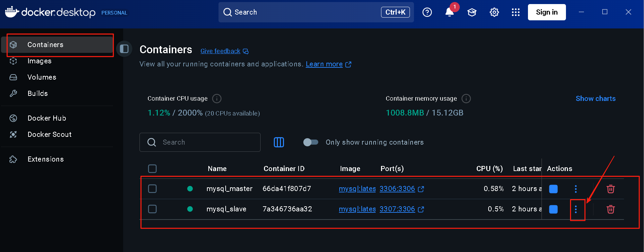Click the Sign in button
Image resolution: width=644 pixels, height=252 pixels.
click(547, 12)
